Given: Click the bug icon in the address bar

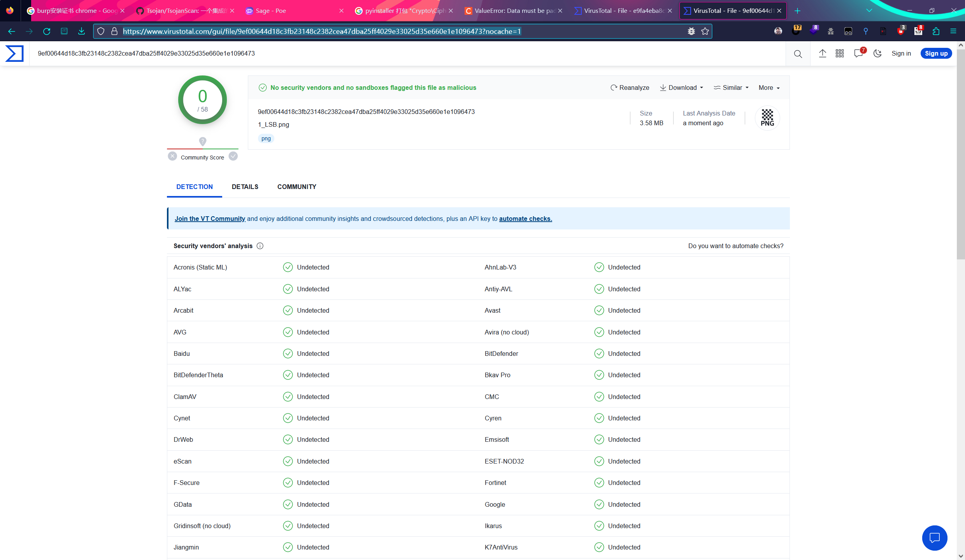Looking at the screenshot, I should pyautogui.click(x=691, y=31).
